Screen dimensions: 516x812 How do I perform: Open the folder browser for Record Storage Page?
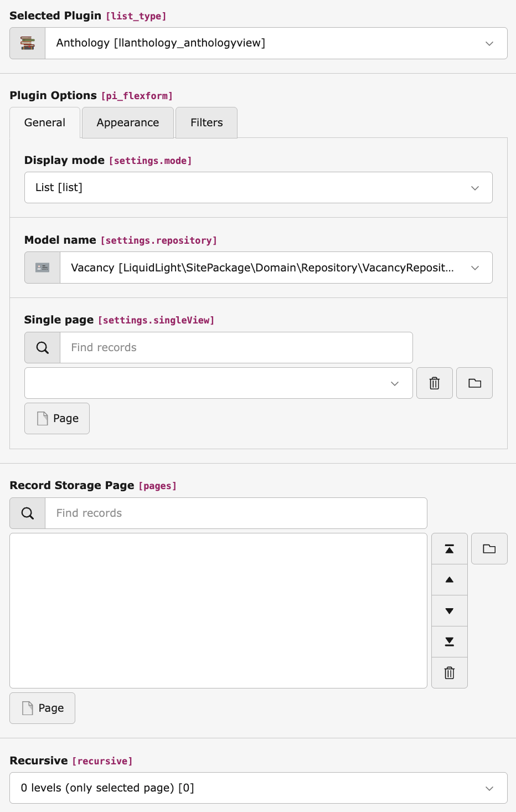pyautogui.click(x=489, y=548)
